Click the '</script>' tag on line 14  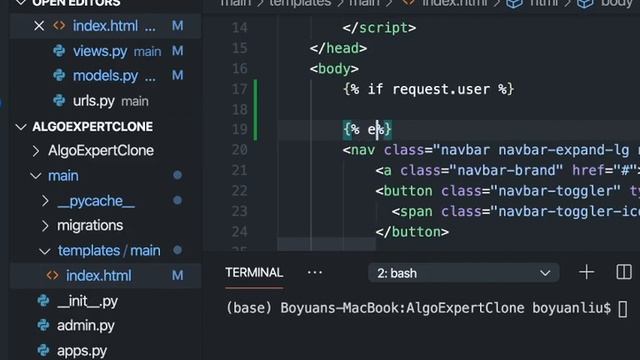click(x=380, y=28)
